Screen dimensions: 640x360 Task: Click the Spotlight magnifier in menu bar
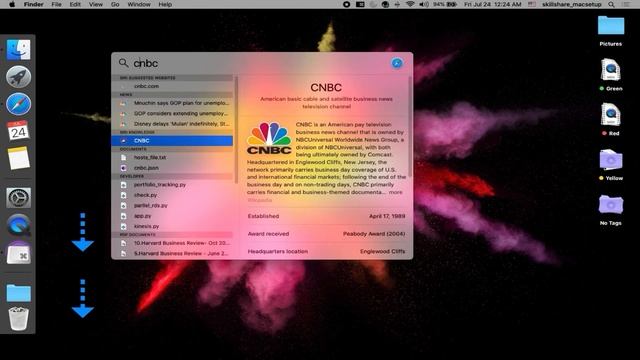[x=611, y=4]
